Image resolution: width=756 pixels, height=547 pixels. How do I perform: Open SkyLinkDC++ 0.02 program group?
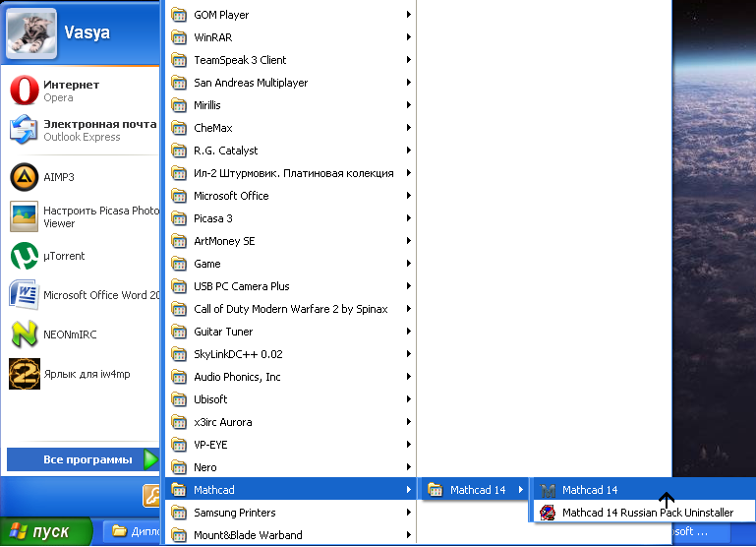click(x=291, y=354)
